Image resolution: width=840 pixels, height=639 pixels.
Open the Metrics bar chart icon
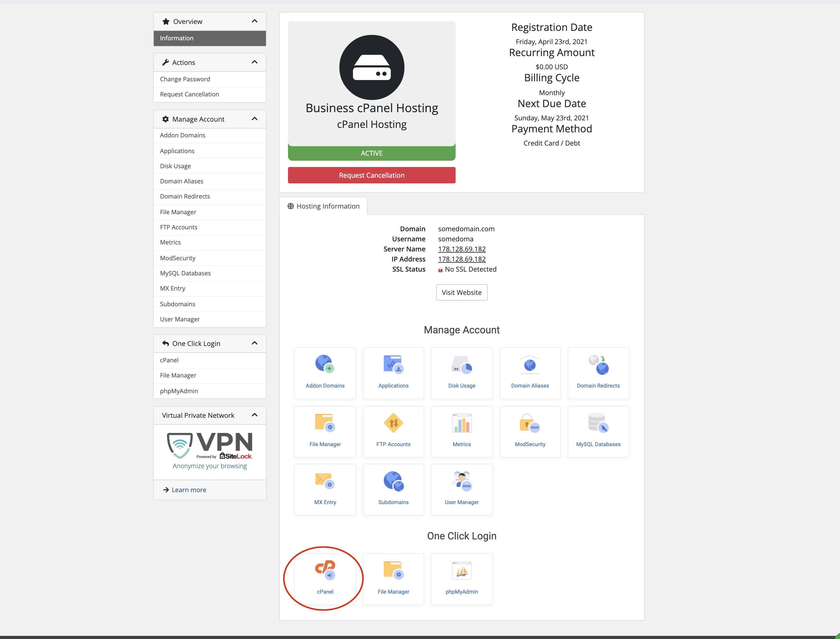click(461, 423)
